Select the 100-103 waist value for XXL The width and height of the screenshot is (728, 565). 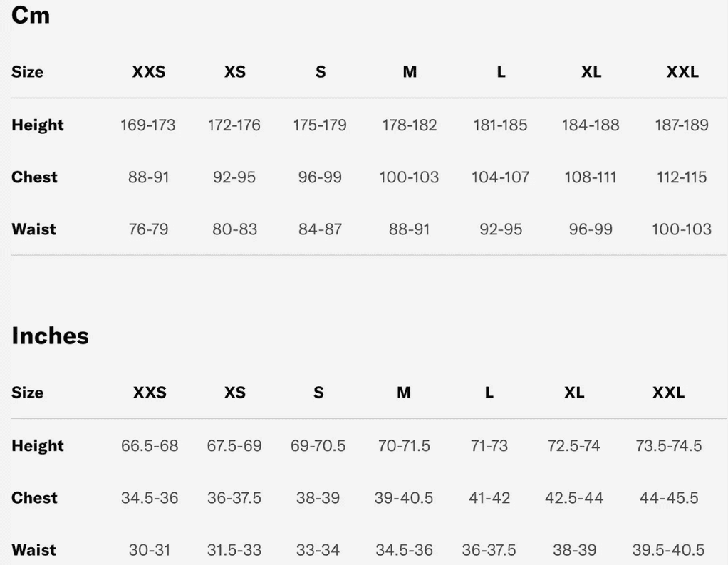[x=682, y=229]
